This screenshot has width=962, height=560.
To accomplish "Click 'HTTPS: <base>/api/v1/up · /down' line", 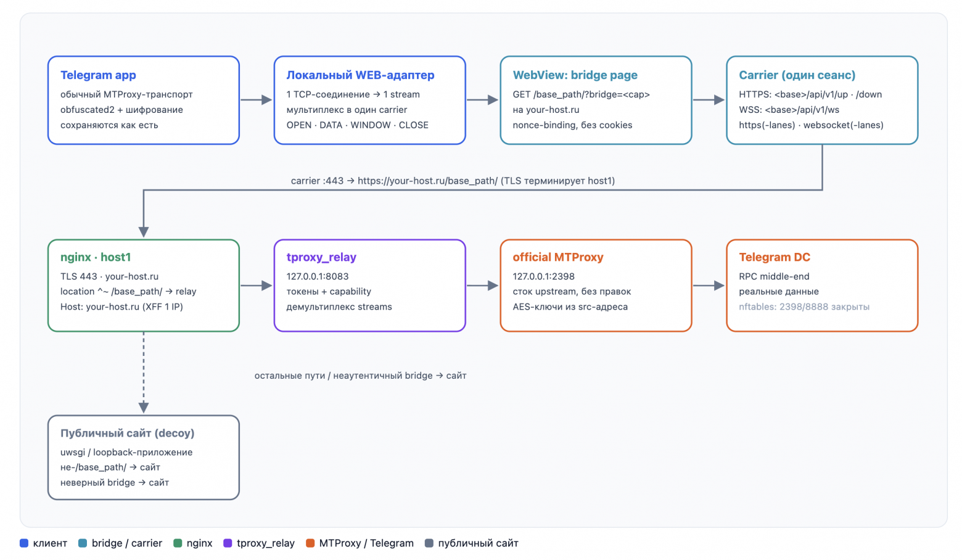I will 810,94.
